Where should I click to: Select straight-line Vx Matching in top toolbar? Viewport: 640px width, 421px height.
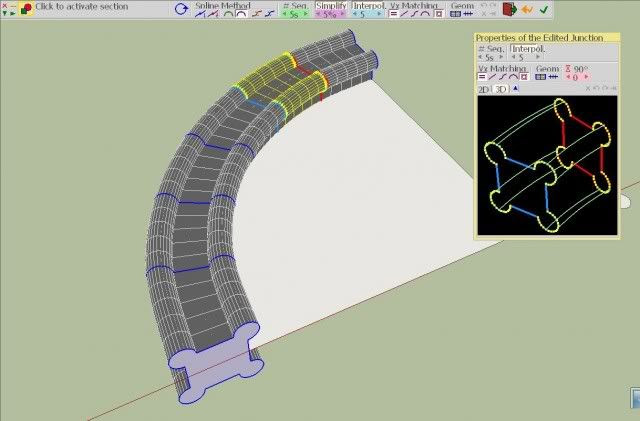click(x=404, y=14)
